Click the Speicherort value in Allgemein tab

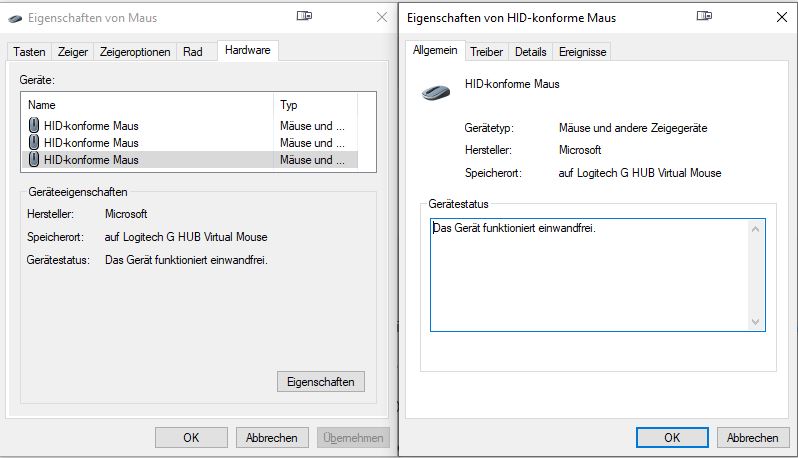click(640, 173)
